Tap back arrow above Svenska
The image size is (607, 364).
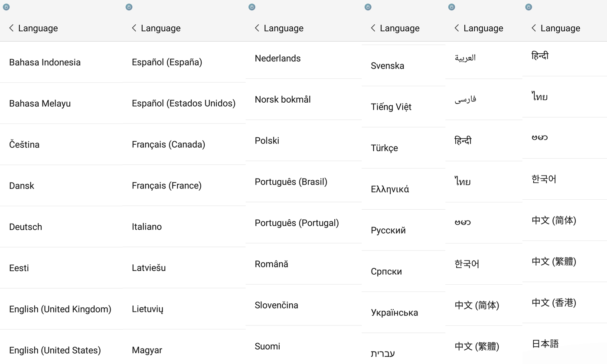373,28
